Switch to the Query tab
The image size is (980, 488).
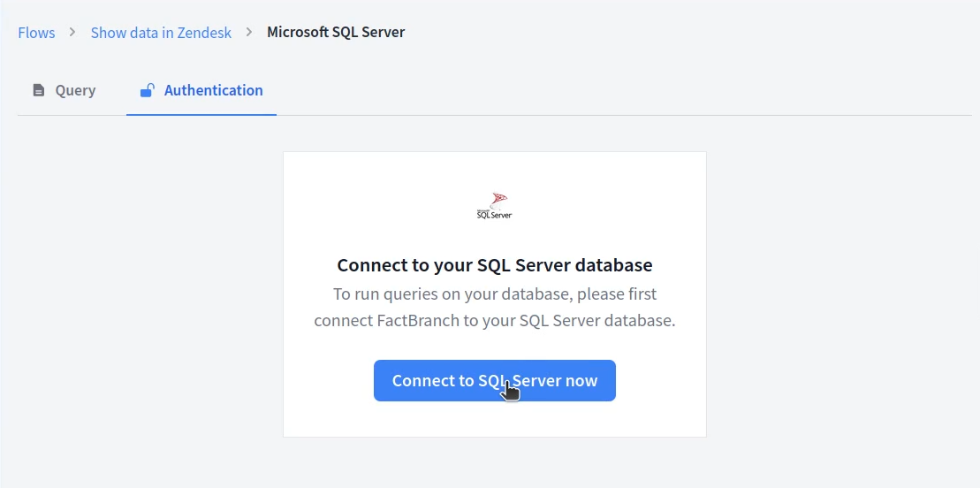[x=65, y=90]
